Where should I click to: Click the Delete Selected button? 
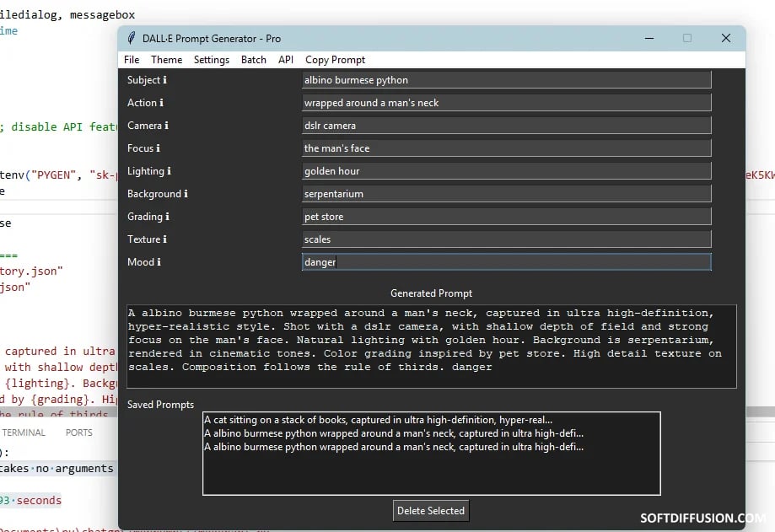[x=431, y=511]
